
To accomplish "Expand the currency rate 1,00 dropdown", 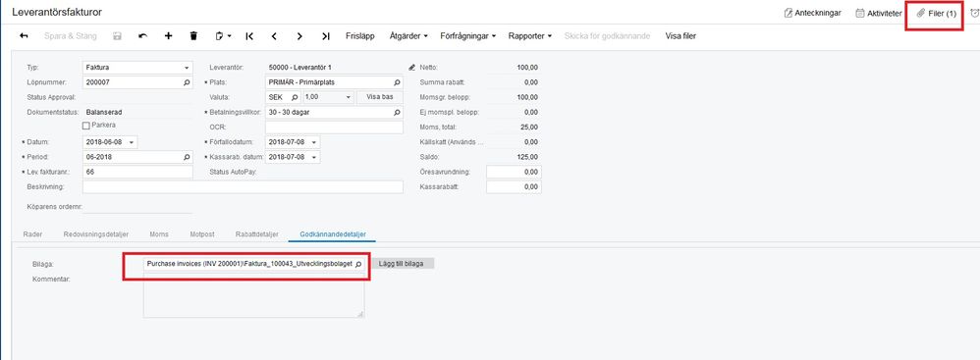I will (349, 97).
